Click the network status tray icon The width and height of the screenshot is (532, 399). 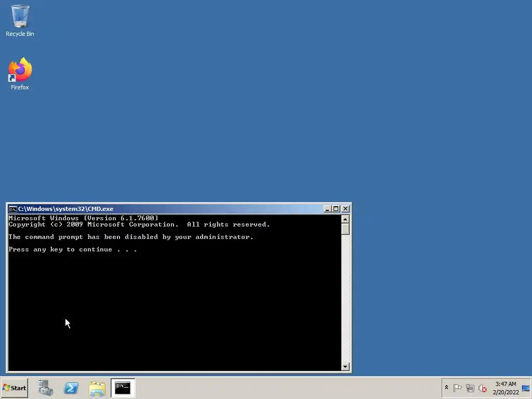[470, 388]
